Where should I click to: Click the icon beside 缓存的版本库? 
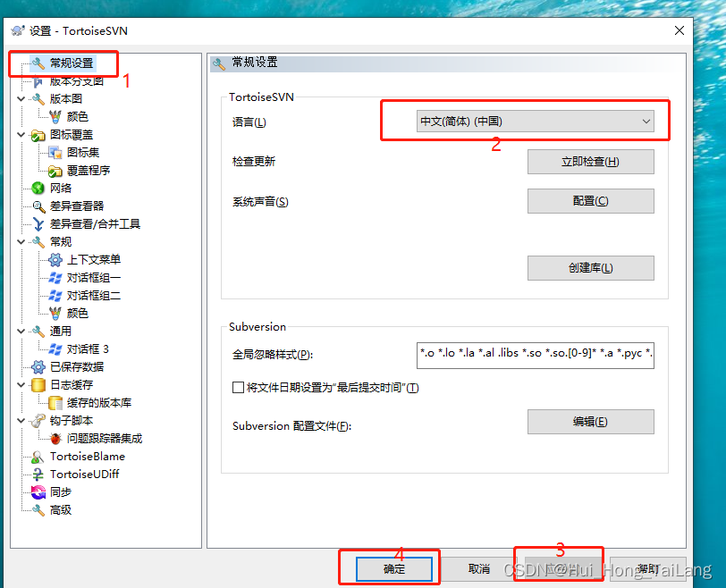(55, 403)
